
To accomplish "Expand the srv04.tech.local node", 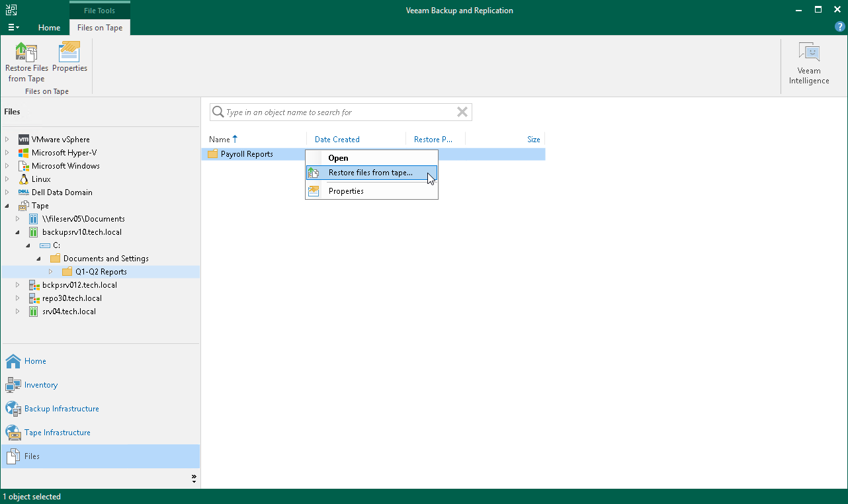I will click(x=18, y=312).
